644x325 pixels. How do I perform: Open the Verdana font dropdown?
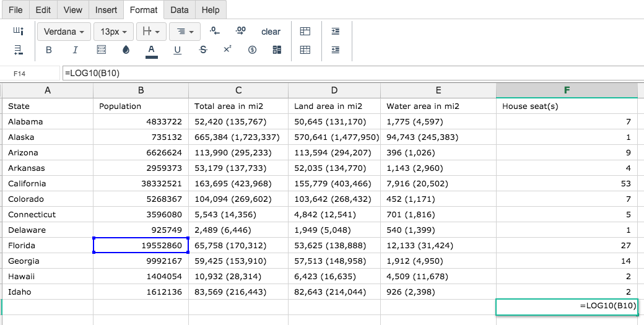(x=64, y=32)
